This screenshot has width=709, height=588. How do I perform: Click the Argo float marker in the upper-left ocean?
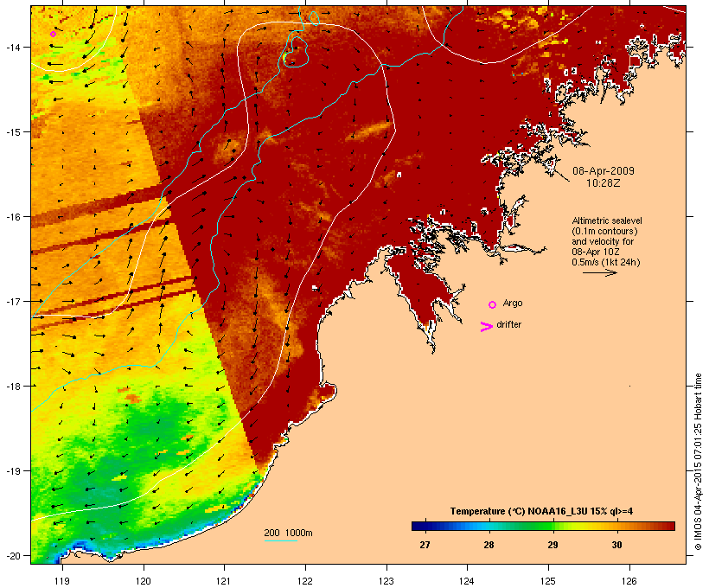pyautogui.click(x=53, y=34)
